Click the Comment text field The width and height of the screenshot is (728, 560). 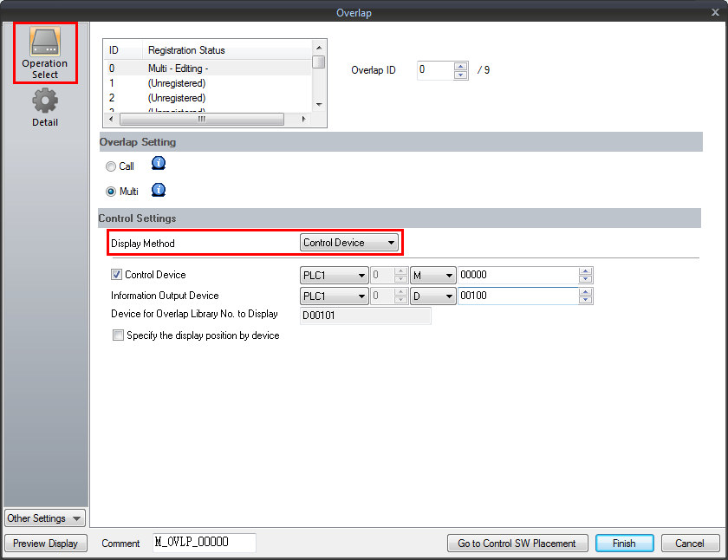pyautogui.click(x=205, y=543)
